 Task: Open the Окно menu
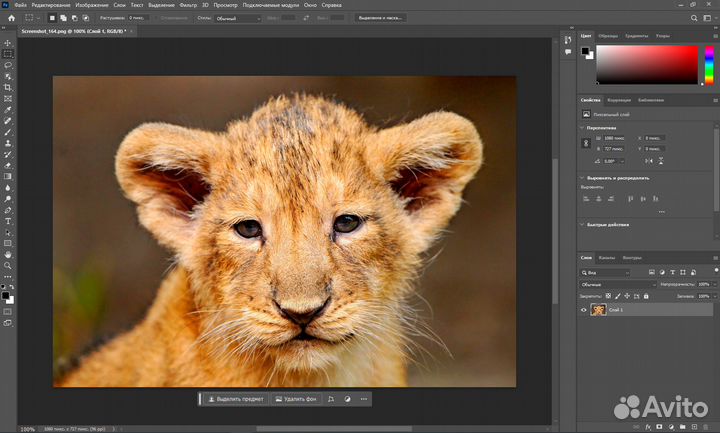[310, 5]
